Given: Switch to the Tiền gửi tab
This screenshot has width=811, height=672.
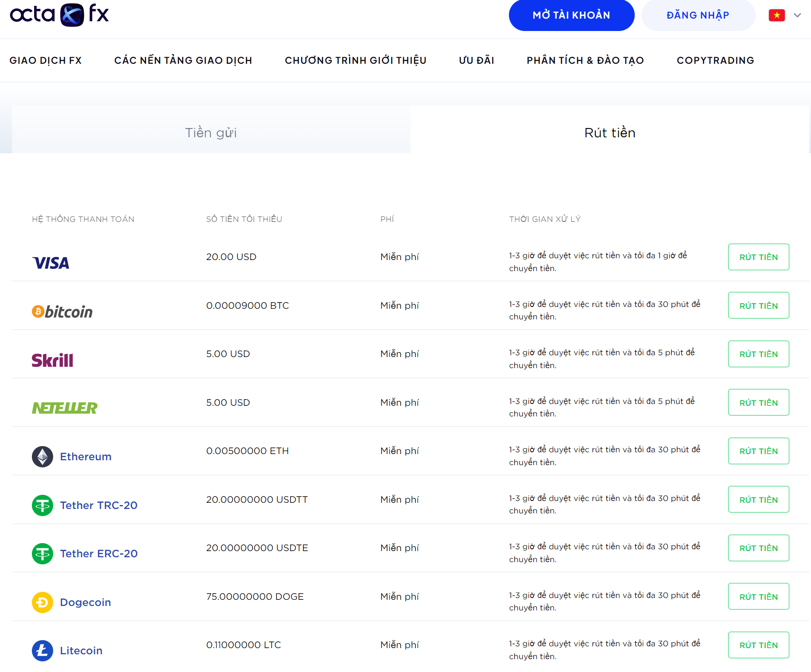Looking at the screenshot, I should coord(211,129).
